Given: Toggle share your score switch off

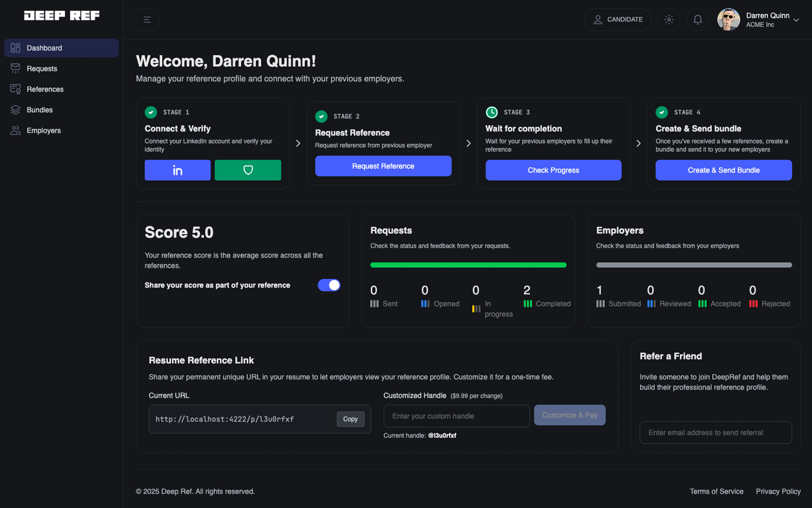Looking at the screenshot, I should click(x=329, y=285).
